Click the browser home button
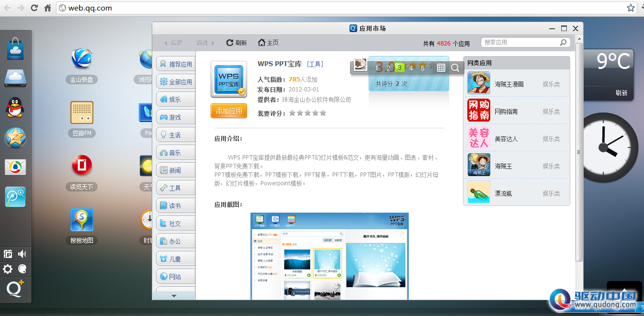Image resolution: width=644 pixels, height=316 pixels. pos(47,8)
